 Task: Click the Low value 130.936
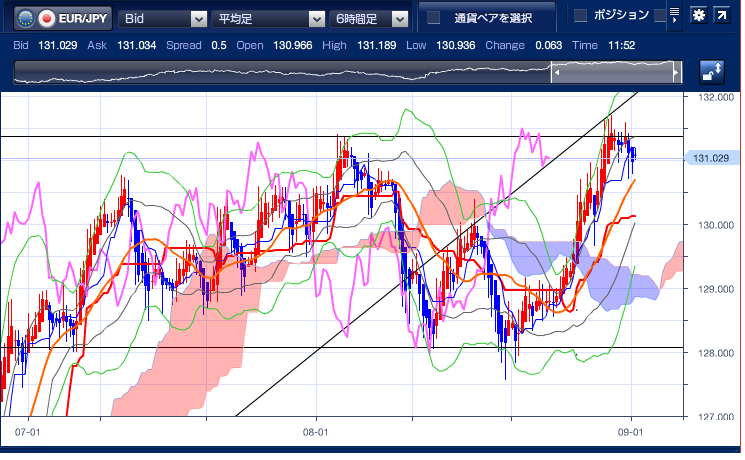point(455,45)
